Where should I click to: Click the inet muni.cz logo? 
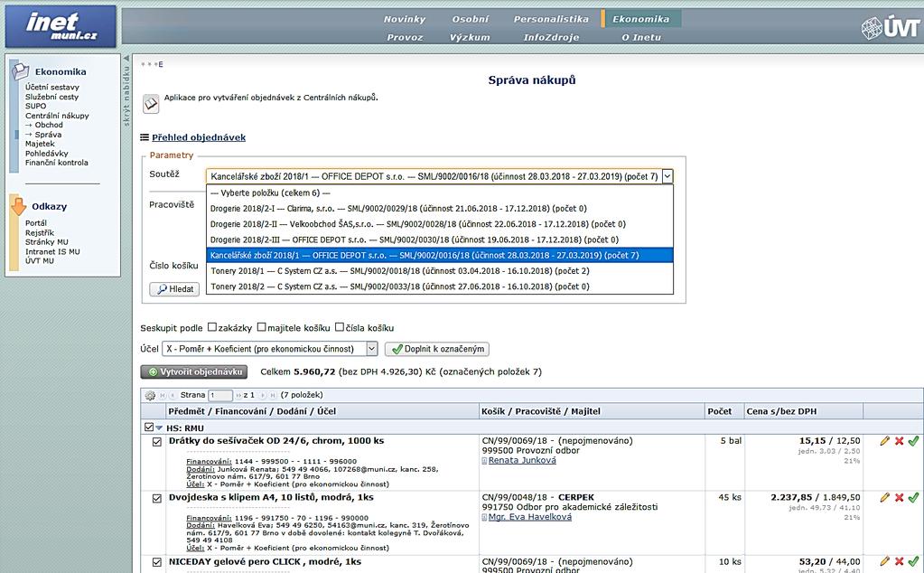click(61, 27)
